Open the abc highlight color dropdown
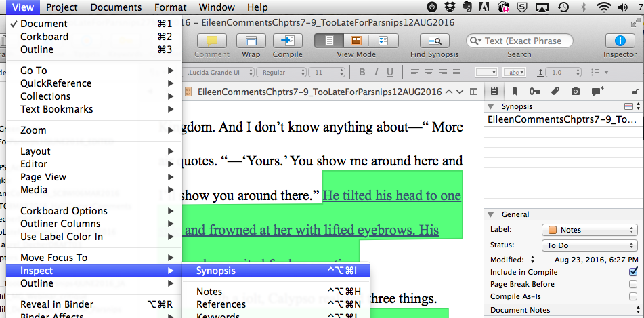 click(x=515, y=73)
